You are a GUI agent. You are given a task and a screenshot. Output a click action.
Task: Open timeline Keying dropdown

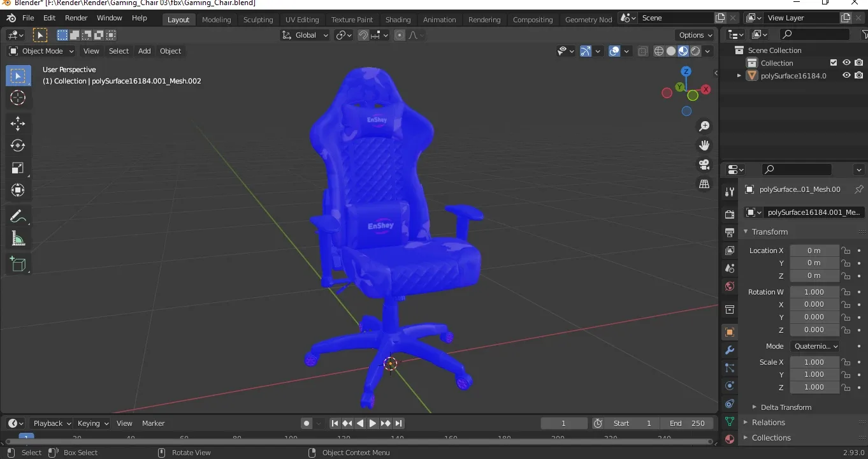(92, 423)
